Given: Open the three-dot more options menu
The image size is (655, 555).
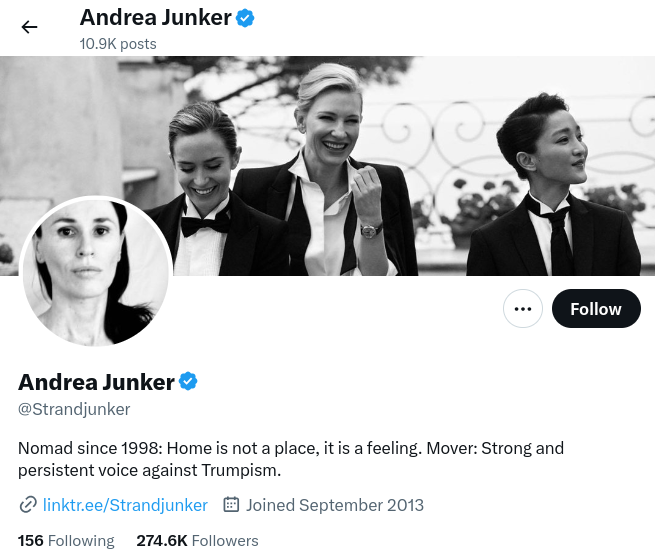Looking at the screenshot, I should [x=523, y=309].
